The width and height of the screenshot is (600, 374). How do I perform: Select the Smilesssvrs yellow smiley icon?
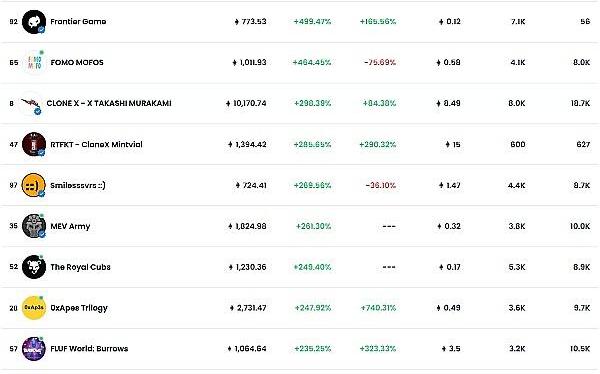(34, 185)
